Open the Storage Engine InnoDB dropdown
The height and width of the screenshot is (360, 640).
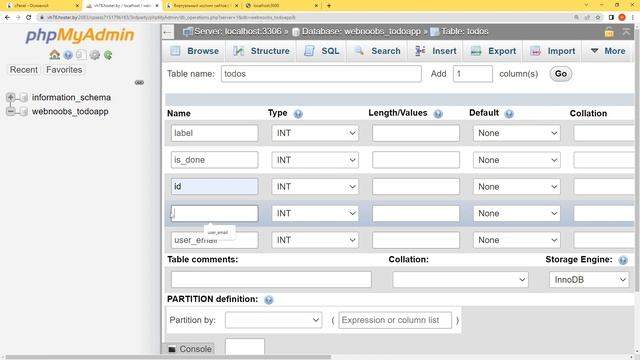pyautogui.click(x=589, y=280)
